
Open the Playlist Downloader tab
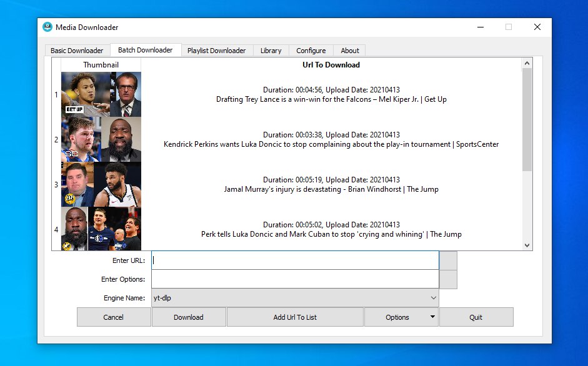(216, 50)
